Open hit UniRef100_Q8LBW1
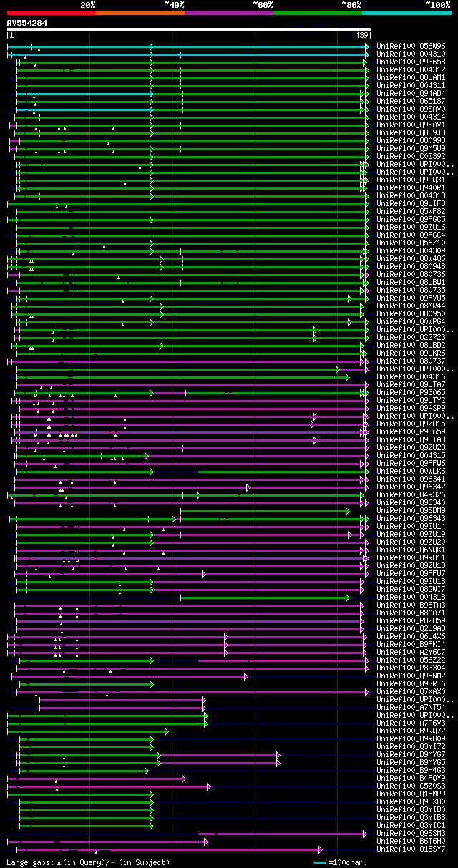Screen dimensions: 458x868 [411, 282]
